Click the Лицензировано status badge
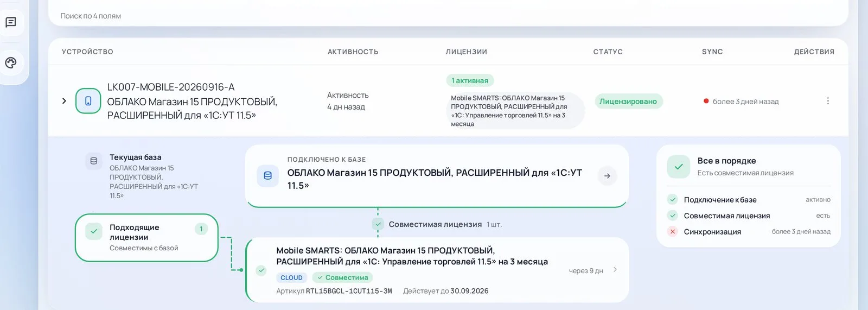Image resolution: width=868 pixels, height=310 pixels. point(628,102)
